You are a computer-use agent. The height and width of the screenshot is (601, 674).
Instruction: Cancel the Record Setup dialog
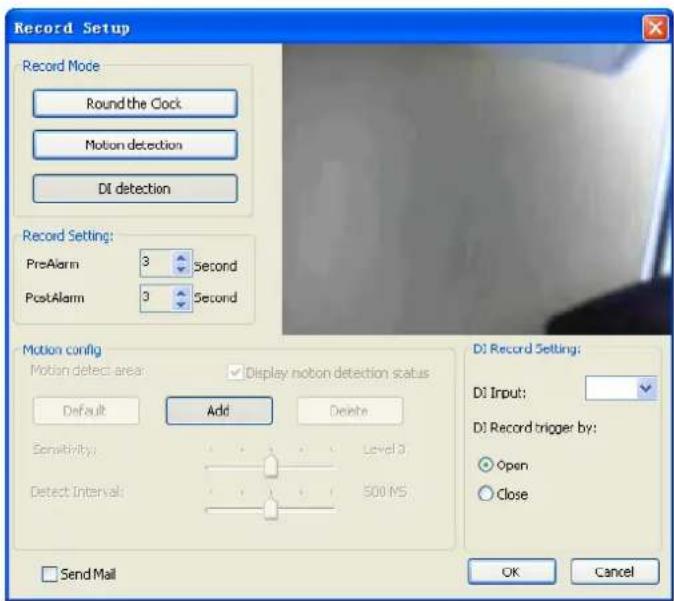[x=615, y=571]
